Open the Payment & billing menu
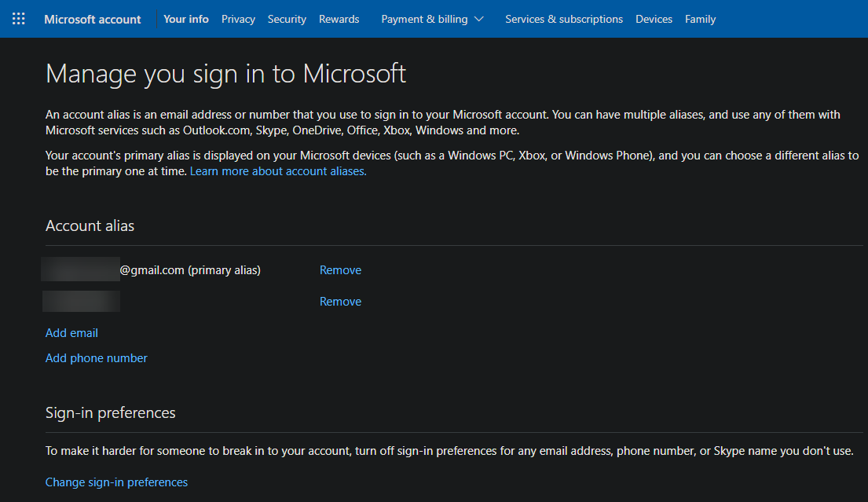The width and height of the screenshot is (868, 502). 424,19
